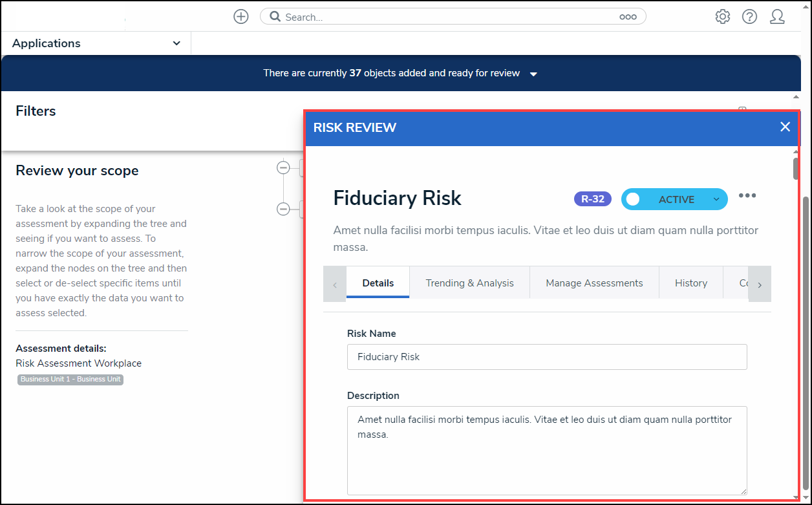Screen dimensions: 812x505
Task: Open the settings gear icon
Action: [x=723, y=17]
